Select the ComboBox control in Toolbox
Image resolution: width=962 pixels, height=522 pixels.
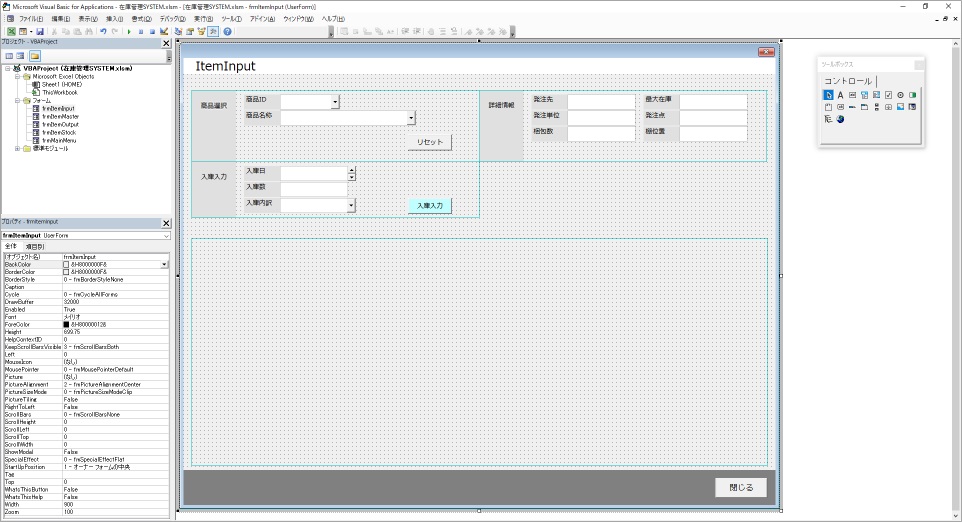864,95
